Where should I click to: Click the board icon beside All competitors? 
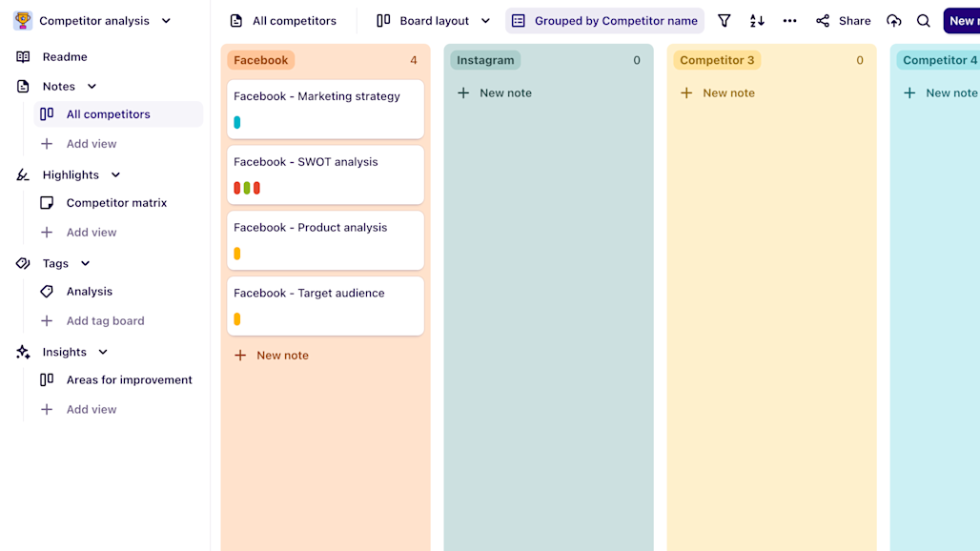(x=47, y=113)
